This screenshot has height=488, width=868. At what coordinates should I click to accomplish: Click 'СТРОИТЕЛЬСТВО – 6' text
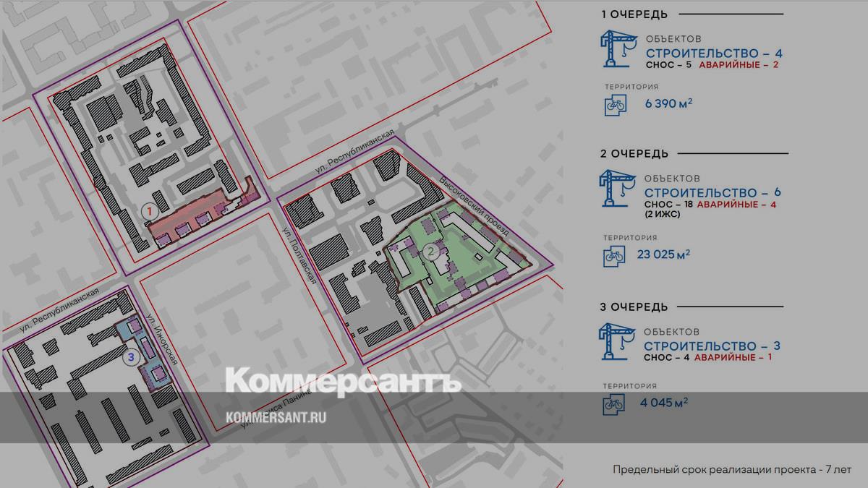[x=712, y=193]
